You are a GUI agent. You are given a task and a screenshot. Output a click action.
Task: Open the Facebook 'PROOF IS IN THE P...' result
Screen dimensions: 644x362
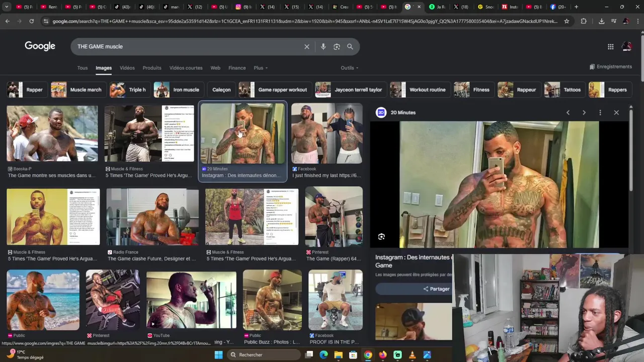336,300
